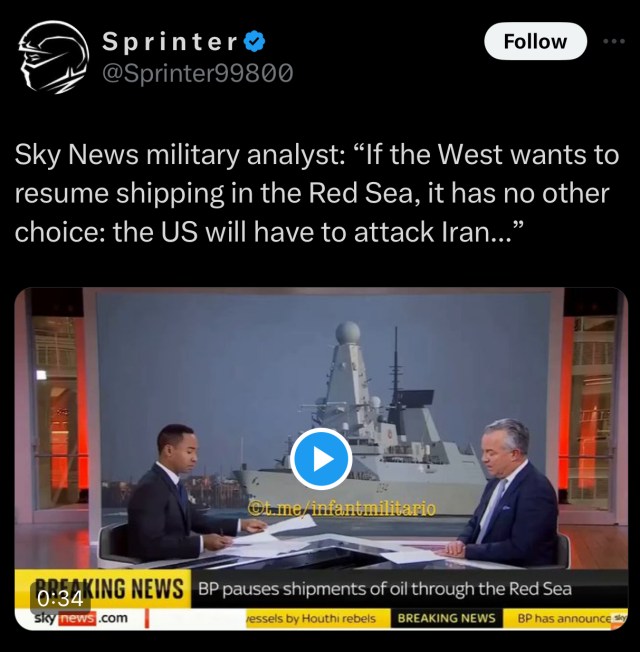This screenshot has width=640, height=652.
Task: Click the small sky logo at ticker end
Action: point(619,618)
